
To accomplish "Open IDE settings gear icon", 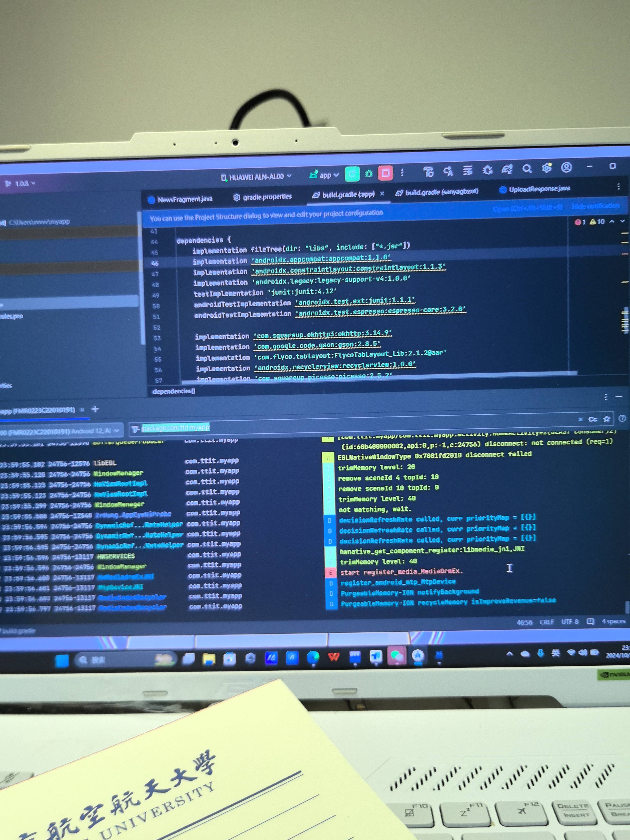I will (x=547, y=168).
